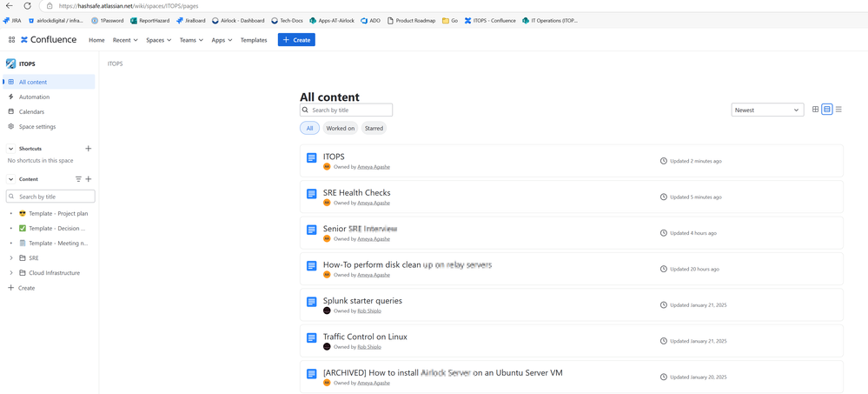This screenshot has height=394, width=868.
Task: Expand the Cloud Infrastructure folder
Action: [11, 272]
